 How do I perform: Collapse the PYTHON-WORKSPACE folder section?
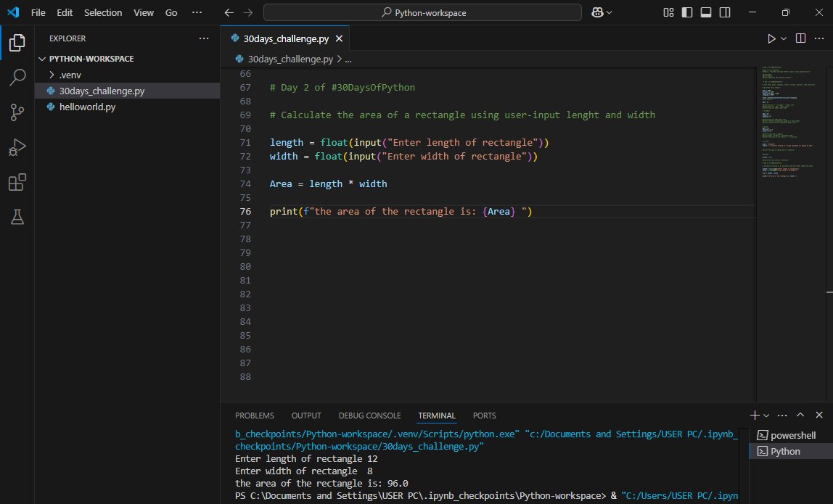(91, 59)
